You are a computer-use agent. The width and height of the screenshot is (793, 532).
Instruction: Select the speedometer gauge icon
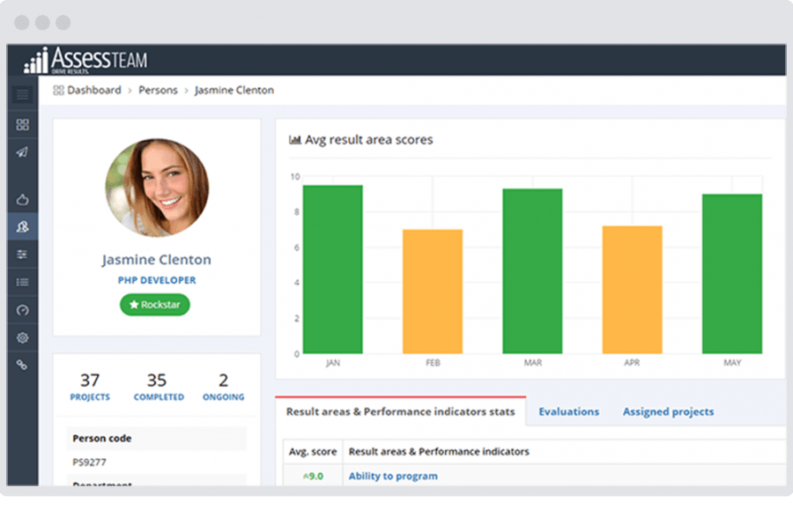[x=22, y=310]
